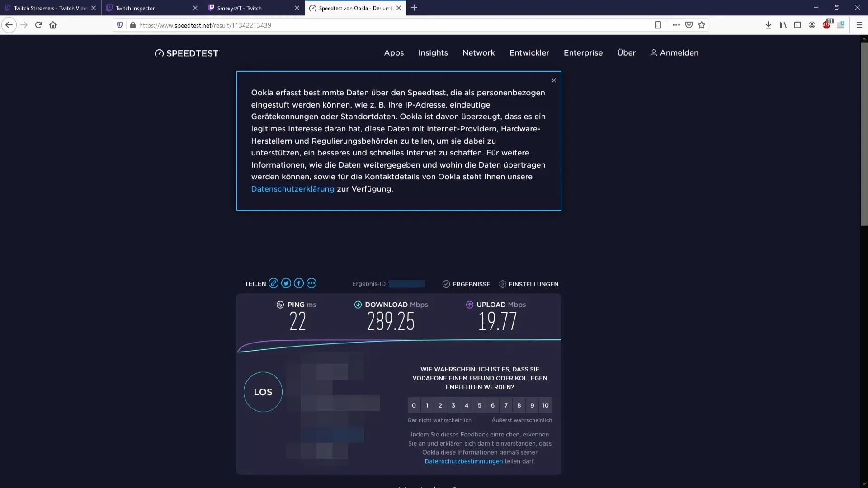Screen dimensions: 868x488
Task: Rate Vodafone with score 1
Action: point(427,405)
